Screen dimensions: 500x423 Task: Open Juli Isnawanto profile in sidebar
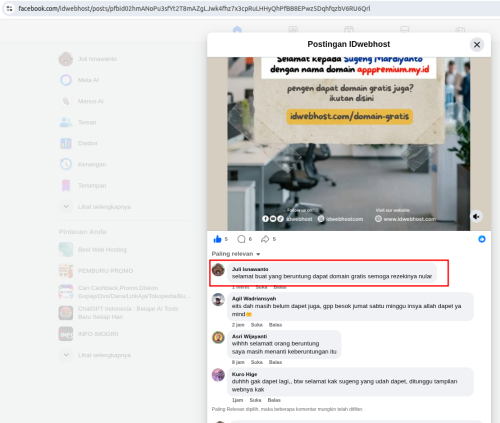point(97,59)
